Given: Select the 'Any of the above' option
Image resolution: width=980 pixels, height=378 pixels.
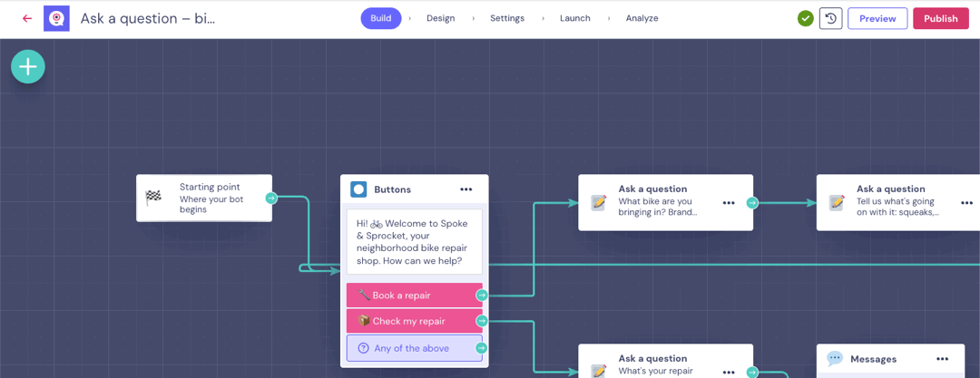Looking at the screenshot, I should click(x=415, y=348).
